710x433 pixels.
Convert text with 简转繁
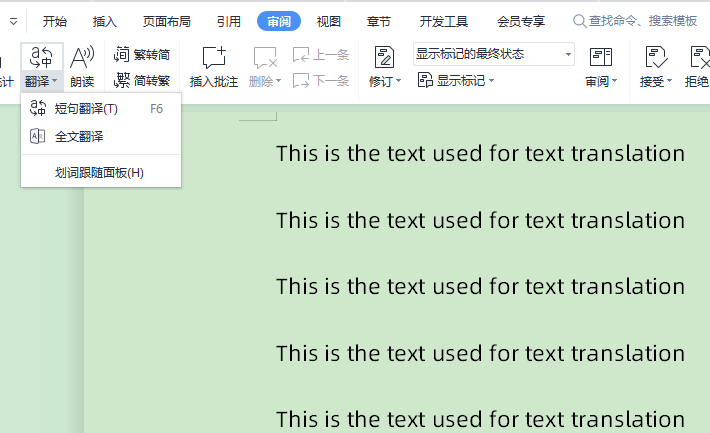(142, 81)
